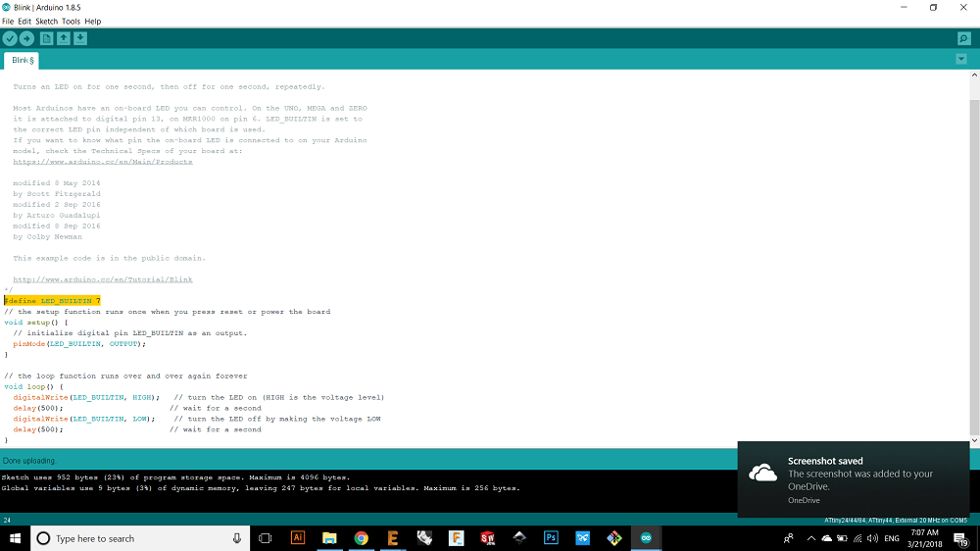Click the digitalWrite(LED_BUILTIN, LOW) line

[x=83, y=419]
